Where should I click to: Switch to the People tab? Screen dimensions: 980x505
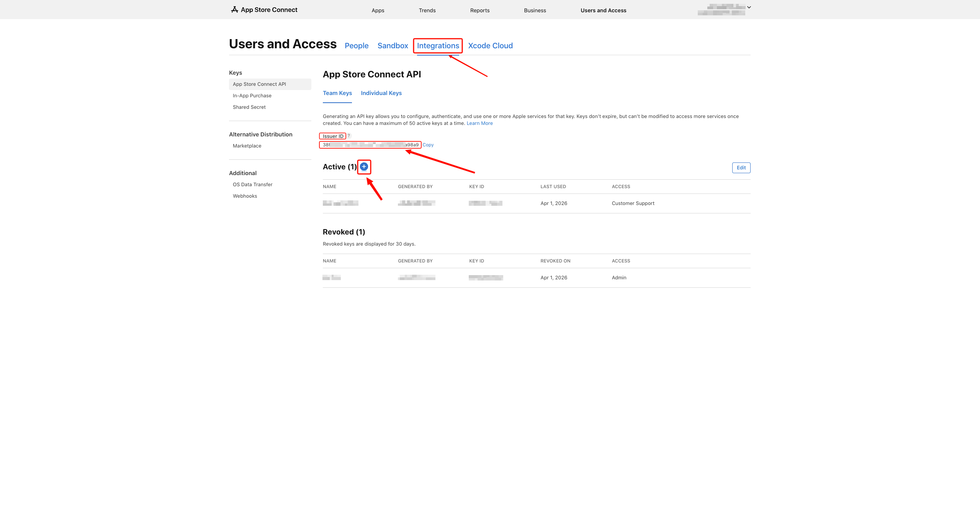point(356,46)
